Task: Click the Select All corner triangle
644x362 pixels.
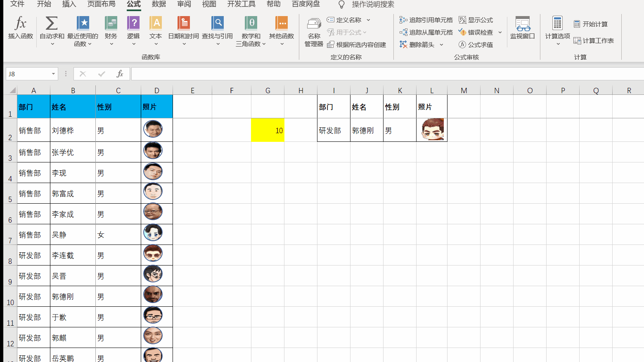Action: pyautogui.click(x=12, y=90)
